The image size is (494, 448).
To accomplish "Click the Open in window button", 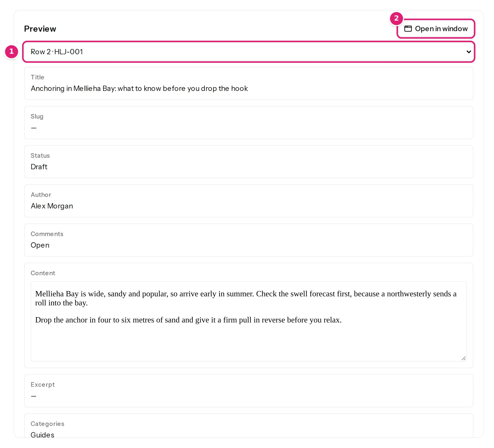I will tap(436, 29).
